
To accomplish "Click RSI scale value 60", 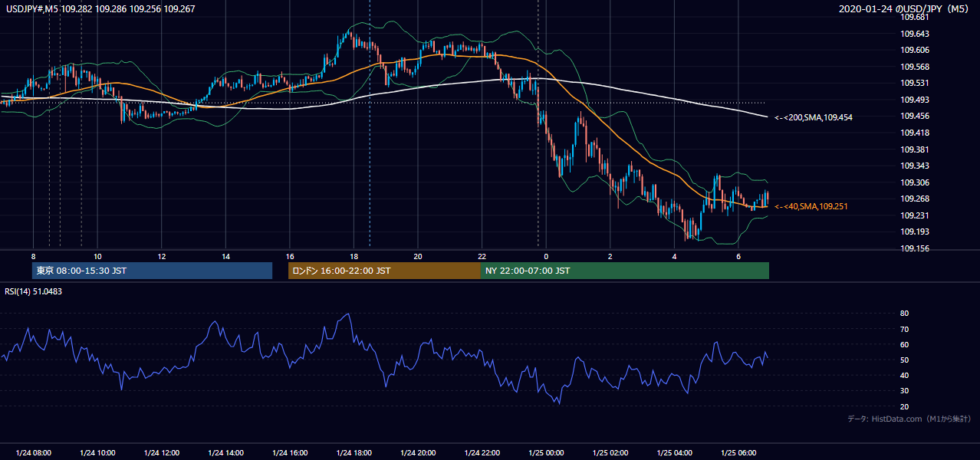I will (x=905, y=344).
